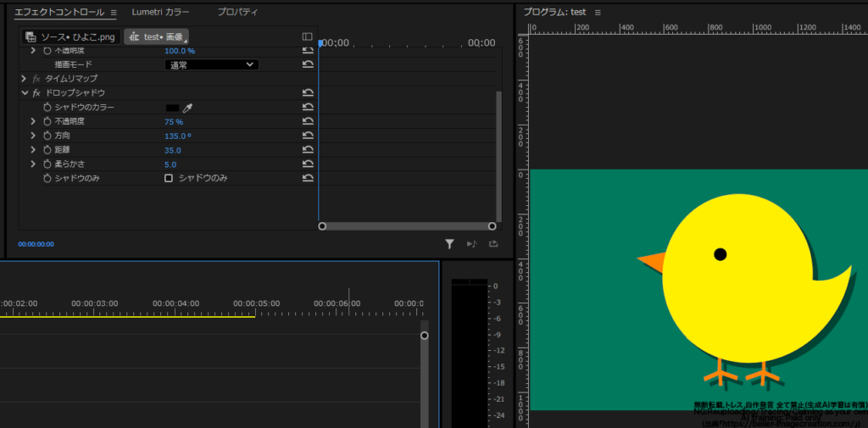Click the source icon next to ソース• ひよこ.png

pos(31,37)
